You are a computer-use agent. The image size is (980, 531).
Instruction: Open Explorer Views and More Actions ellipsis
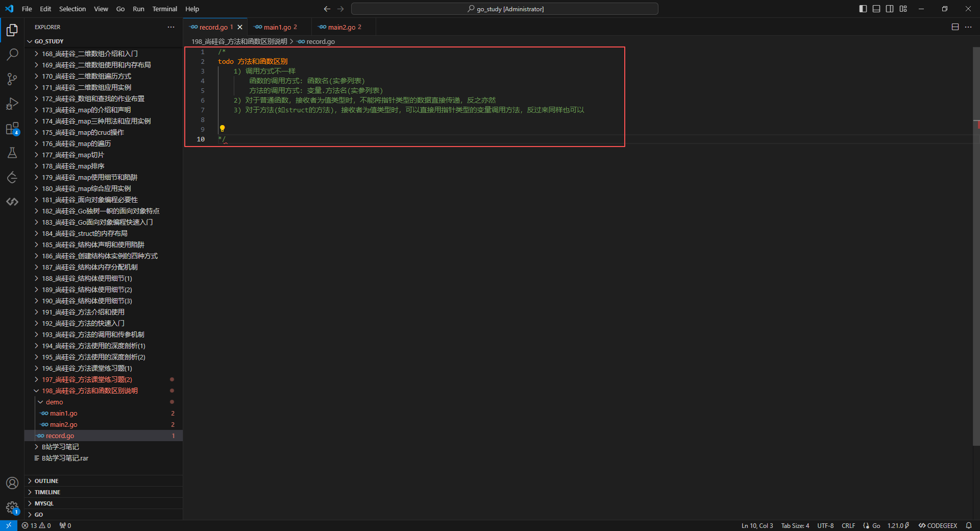pos(171,27)
